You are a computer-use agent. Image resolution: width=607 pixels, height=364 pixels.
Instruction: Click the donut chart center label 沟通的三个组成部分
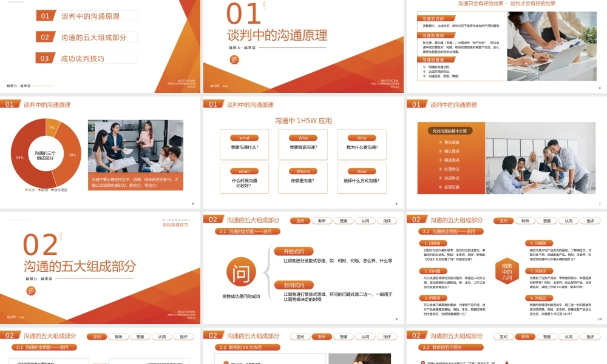[x=45, y=155]
